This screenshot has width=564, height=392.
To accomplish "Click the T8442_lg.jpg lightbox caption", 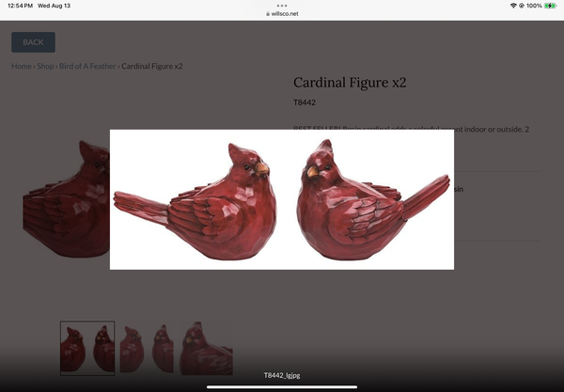I will (x=282, y=375).
